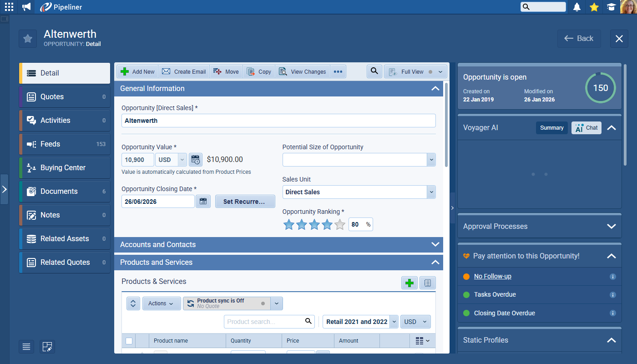This screenshot has height=364, width=637.
Task: Click the Copy opportunity icon
Action: click(x=259, y=71)
